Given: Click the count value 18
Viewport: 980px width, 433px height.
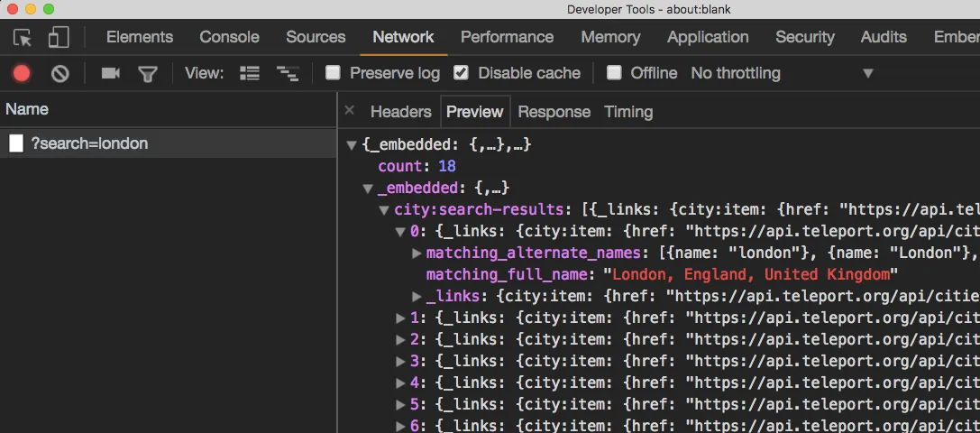Looking at the screenshot, I should click(447, 167).
